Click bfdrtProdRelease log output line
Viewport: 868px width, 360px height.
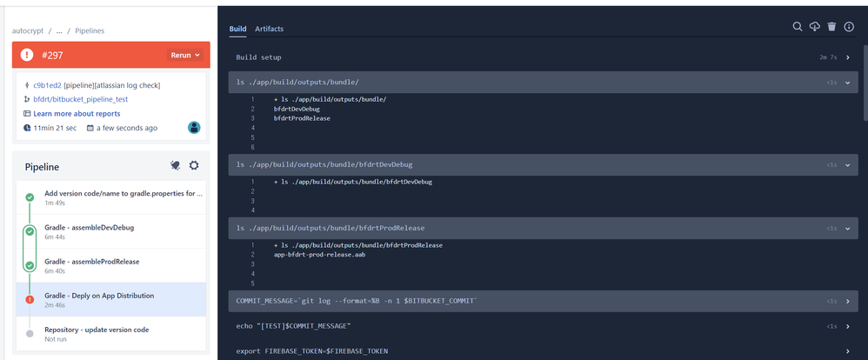302,118
